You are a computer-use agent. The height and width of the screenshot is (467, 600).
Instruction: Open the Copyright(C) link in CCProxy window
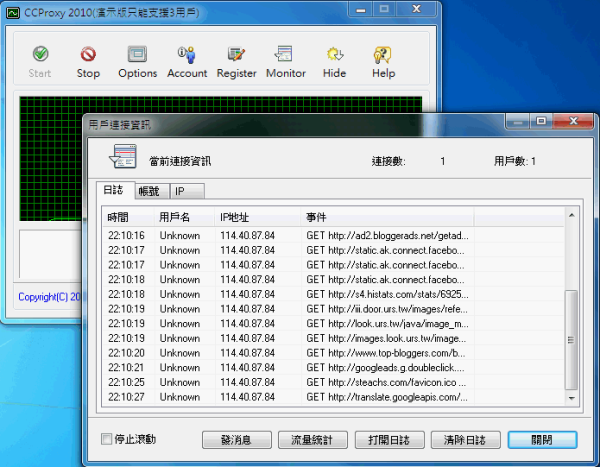[x=49, y=297]
